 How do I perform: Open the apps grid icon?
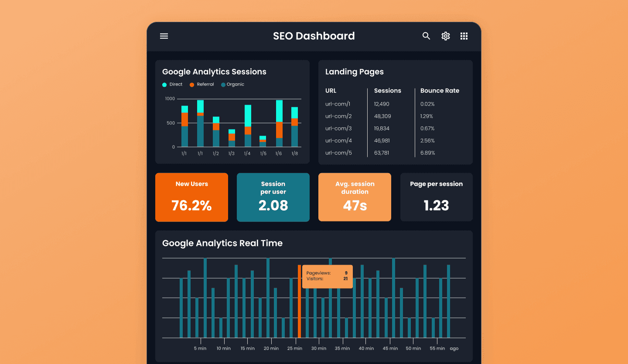coord(464,36)
